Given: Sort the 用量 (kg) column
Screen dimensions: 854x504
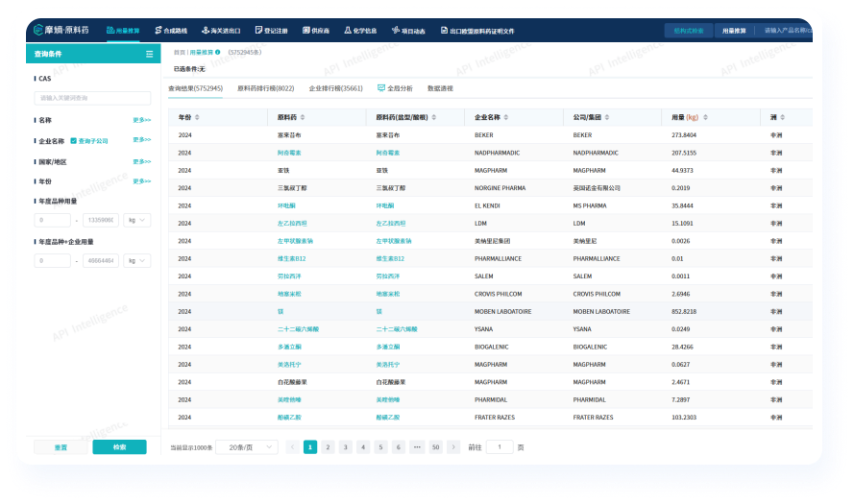Looking at the screenshot, I should click(704, 117).
